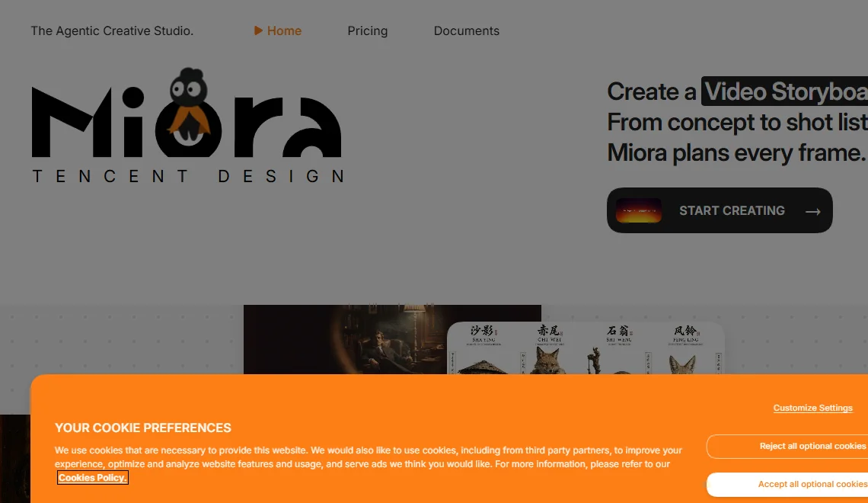The width and height of the screenshot is (868, 503).
Task: Click the orange play arrow beside Home
Action: (x=258, y=30)
